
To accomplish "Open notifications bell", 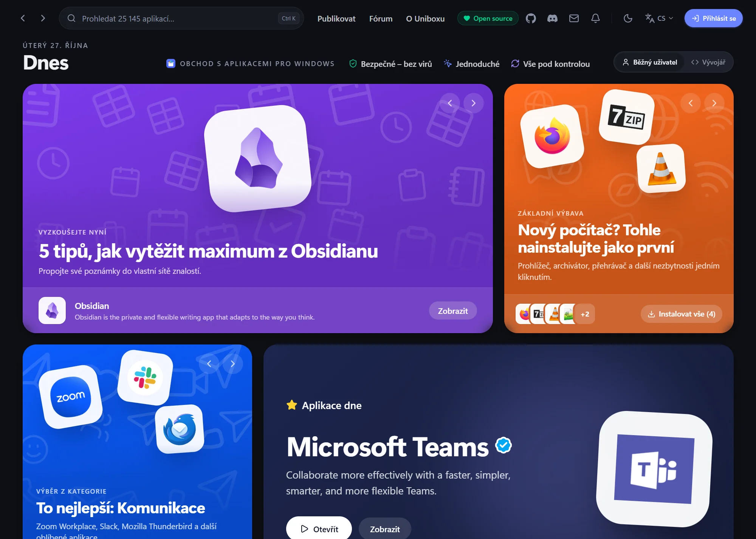I will [x=595, y=19].
